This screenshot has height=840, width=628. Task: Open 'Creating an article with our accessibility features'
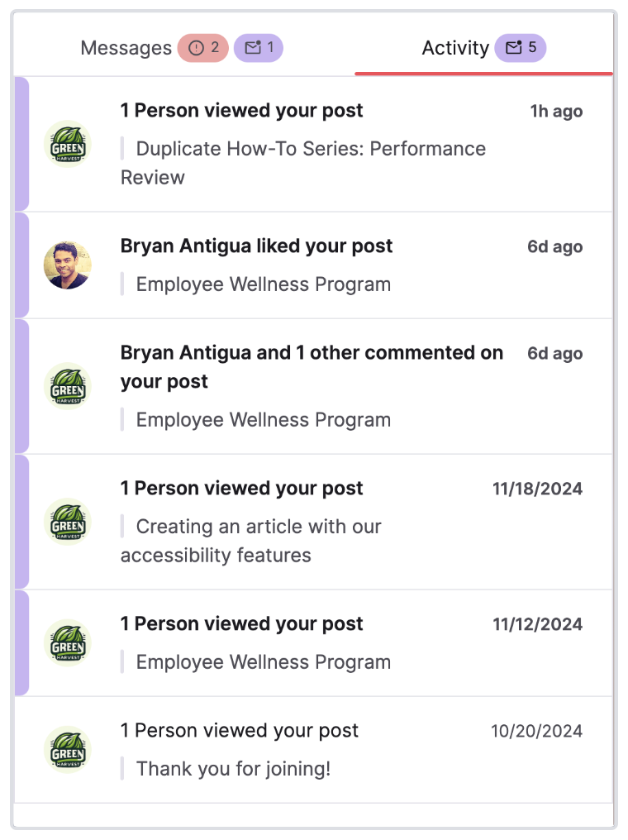(x=250, y=541)
